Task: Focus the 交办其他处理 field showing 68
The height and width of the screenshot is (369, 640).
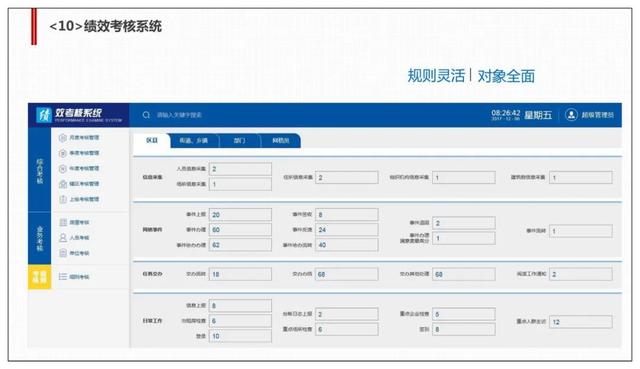Action: point(464,274)
